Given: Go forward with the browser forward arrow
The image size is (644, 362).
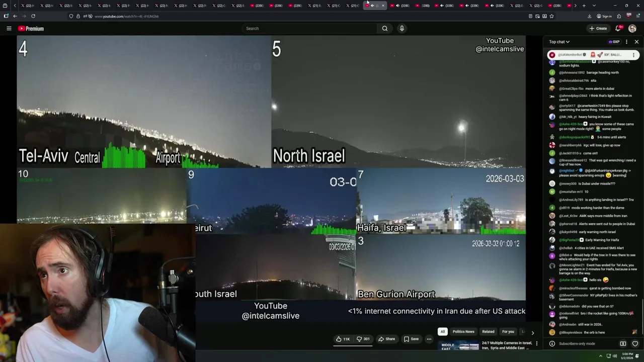Looking at the screenshot, I should point(24,16).
